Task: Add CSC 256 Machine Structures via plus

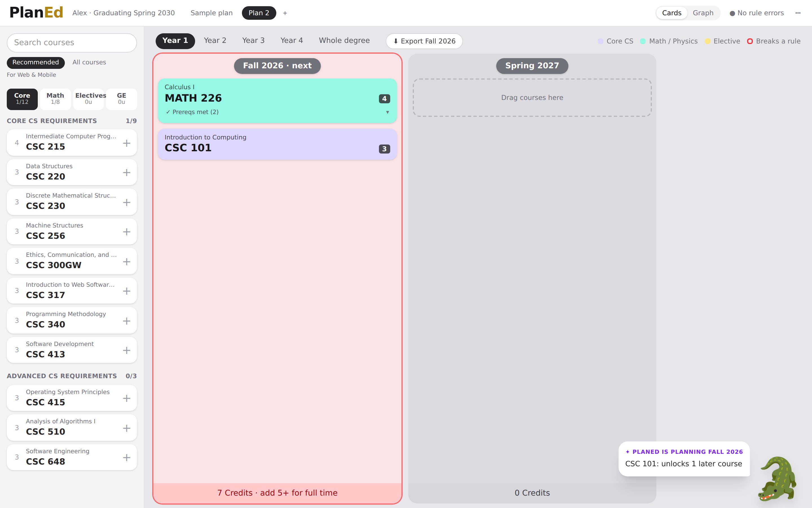Action: click(x=127, y=232)
